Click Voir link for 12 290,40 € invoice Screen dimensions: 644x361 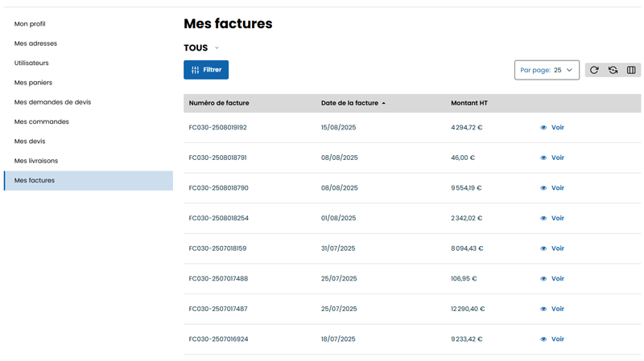tap(557, 309)
